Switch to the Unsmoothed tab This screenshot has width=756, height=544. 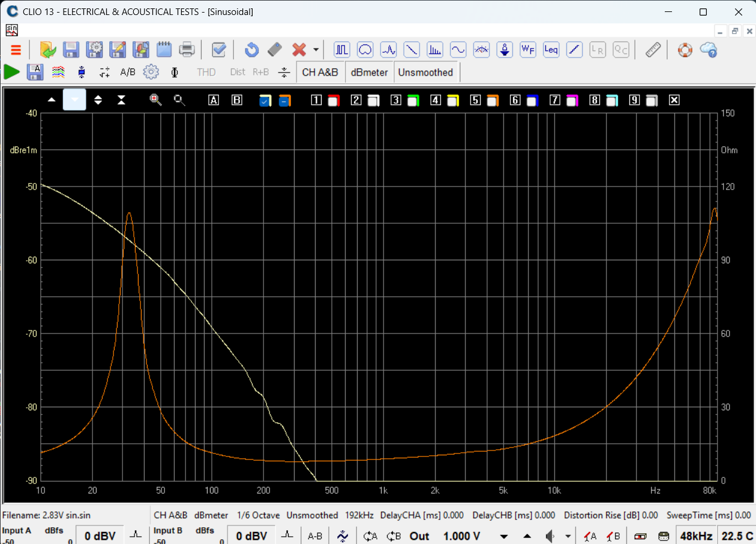point(426,72)
